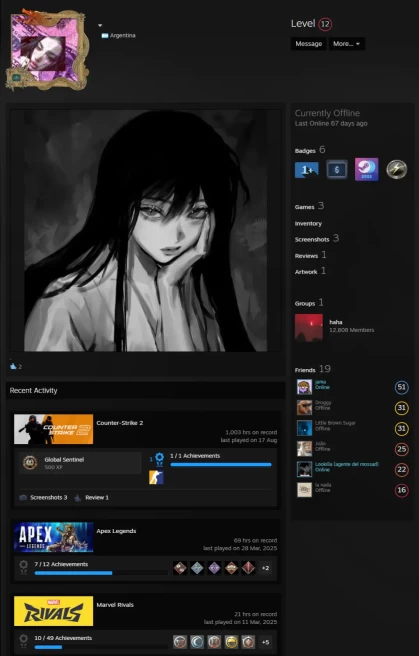Click the thumbs up icon under artwork

[13, 366]
